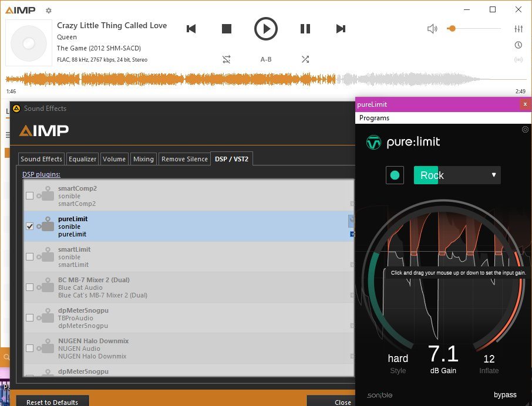Close the pureLimit plugin window
Viewport: 532px width, 406px height.
click(x=525, y=104)
